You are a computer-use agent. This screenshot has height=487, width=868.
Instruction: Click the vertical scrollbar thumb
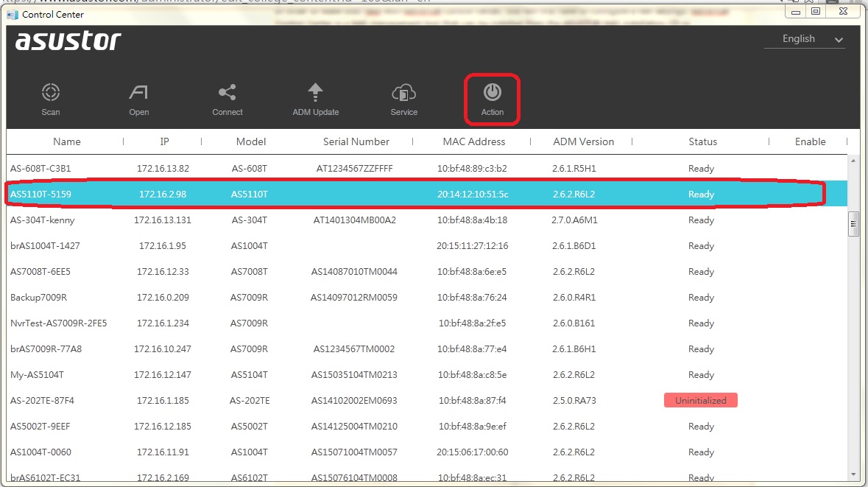point(853,224)
